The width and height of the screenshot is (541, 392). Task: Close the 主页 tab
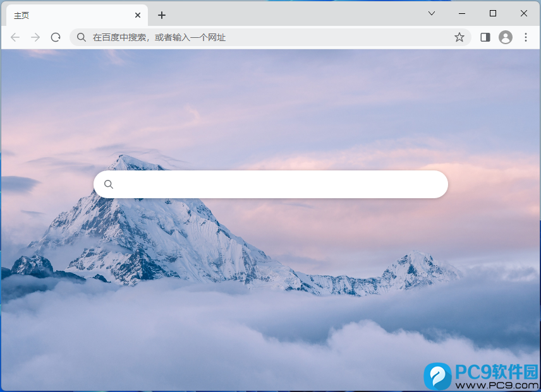[x=138, y=15]
